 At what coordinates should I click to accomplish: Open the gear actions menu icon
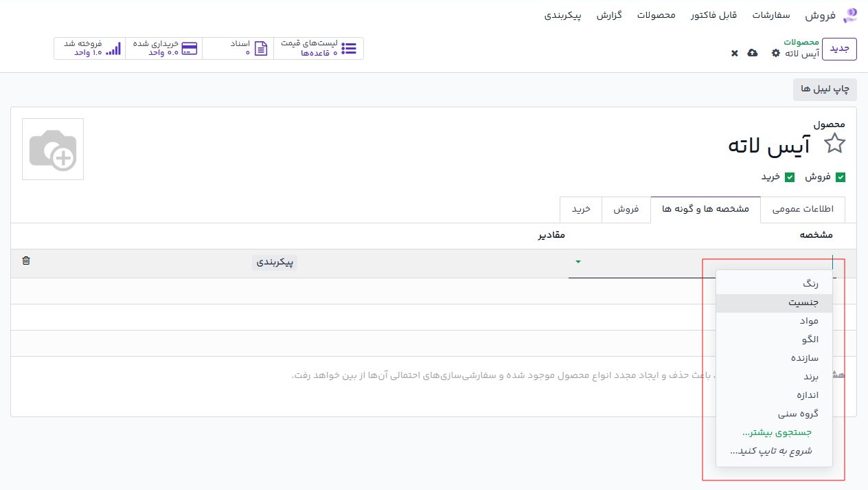point(776,53)
